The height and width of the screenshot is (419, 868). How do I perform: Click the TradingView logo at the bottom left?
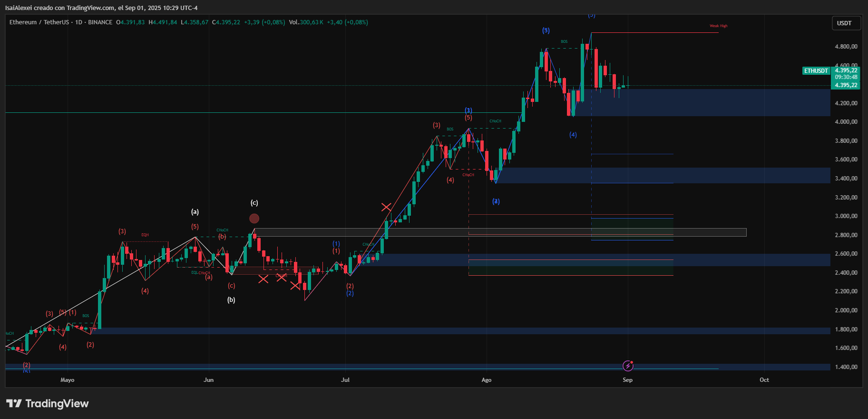[48, 404]
